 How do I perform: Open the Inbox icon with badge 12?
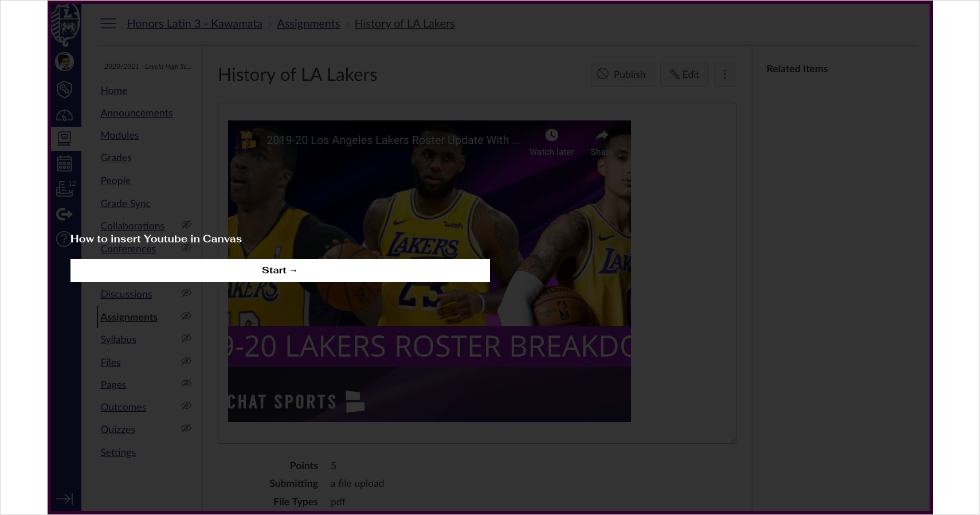65,188
